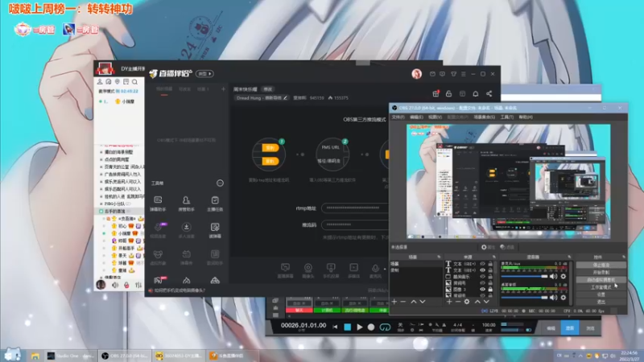
Task: Open 帮助(H) menu in OBS
Action: coord(526,117)
